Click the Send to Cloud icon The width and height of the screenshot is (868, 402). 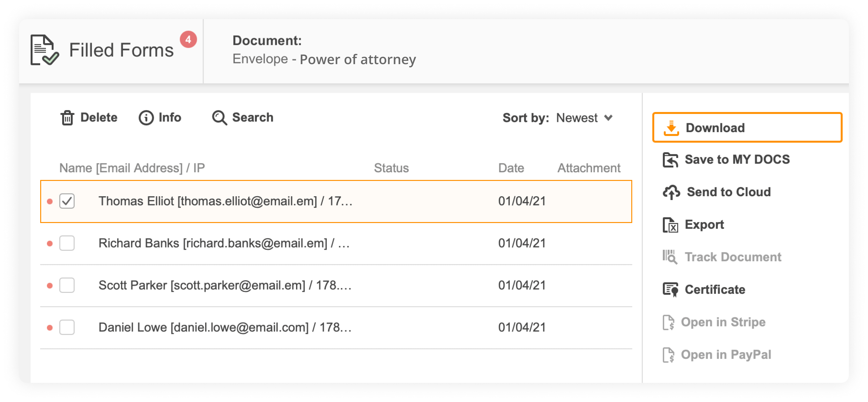pyautogui.click(x=671, y=192)
